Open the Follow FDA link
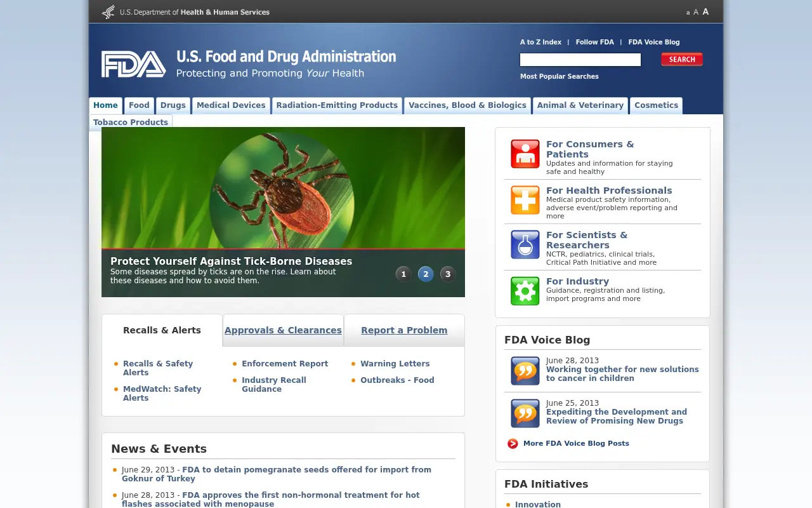Image resolution: width=812 pixels, height=508 pixels. (595, 42)
